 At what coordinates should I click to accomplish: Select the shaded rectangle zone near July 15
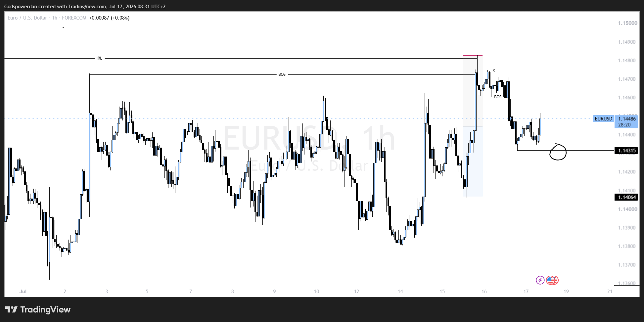click(473, 126)
